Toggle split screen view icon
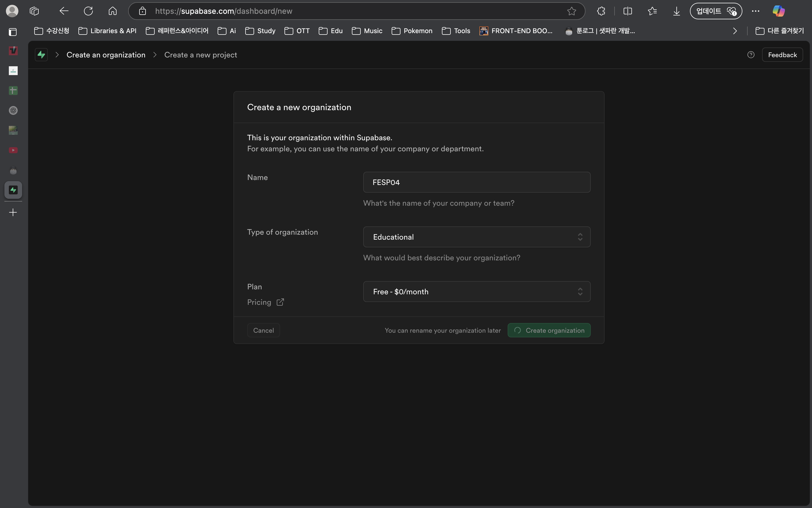 628,11
